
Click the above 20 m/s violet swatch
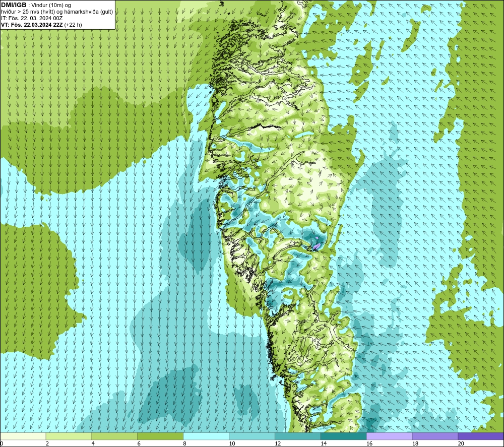pyautogui.click(x=480, y=436)
